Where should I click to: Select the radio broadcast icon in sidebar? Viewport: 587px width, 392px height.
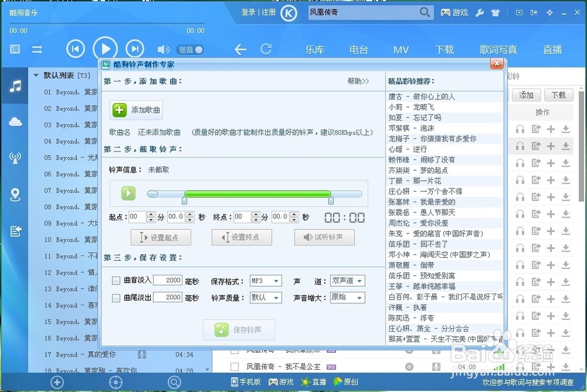coord(15,158)
